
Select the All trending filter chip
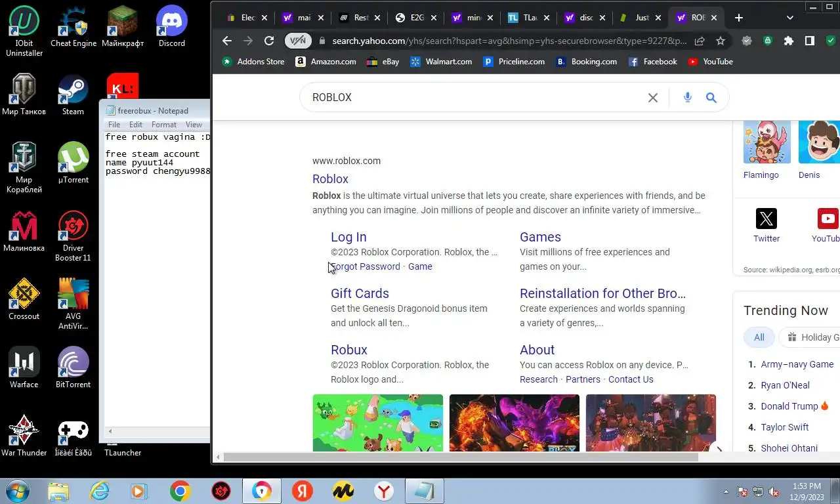pos(759,337)
